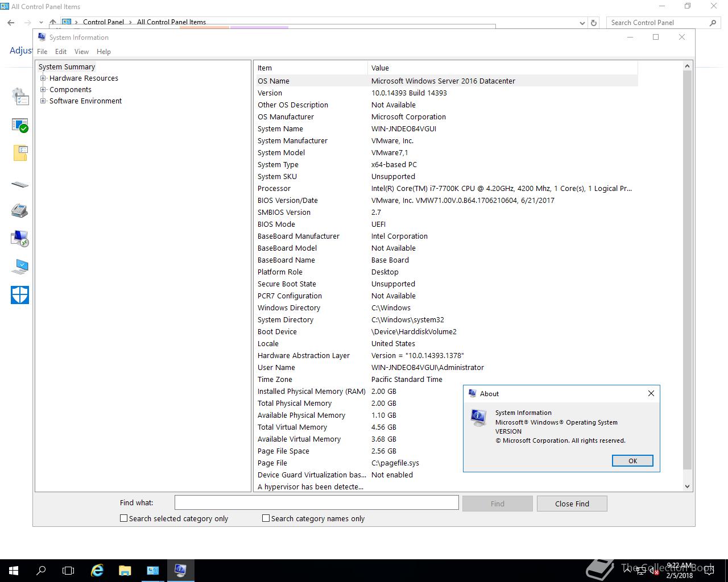Open Phone and Modem icon
Image resolution: width=728 pixels, height=582 pixels.
coord(20,210)
